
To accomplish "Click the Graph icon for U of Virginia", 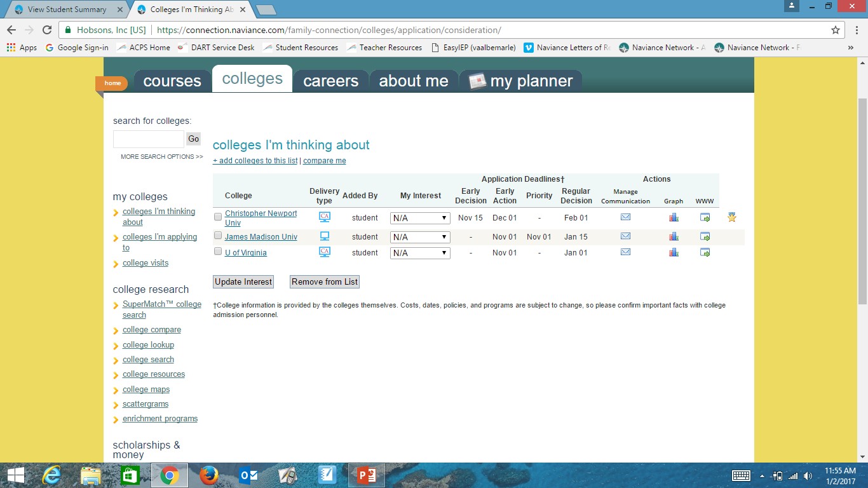I will pyautogui.click(x=674, y=252).
